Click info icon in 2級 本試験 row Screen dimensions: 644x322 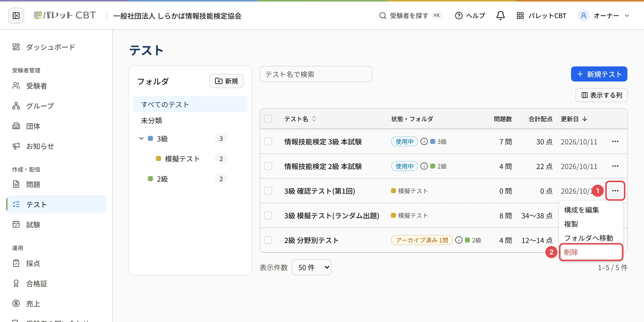[x=424, y=166]
